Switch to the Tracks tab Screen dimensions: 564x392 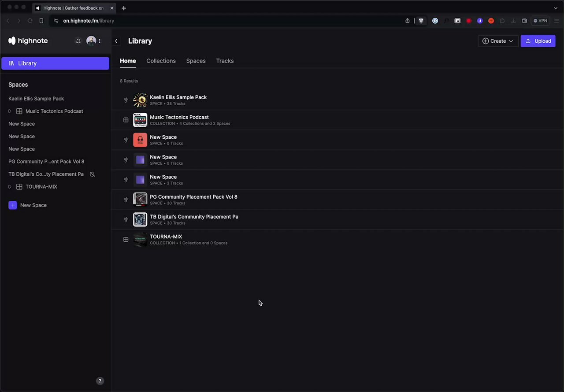pyautogui.click(x=225, y=61)
